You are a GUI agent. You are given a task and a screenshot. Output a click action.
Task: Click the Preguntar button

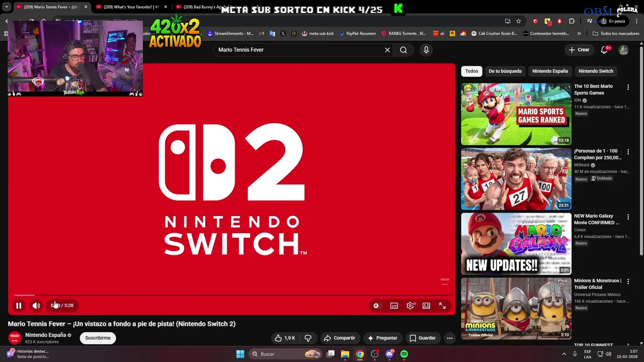click(382, 338)
